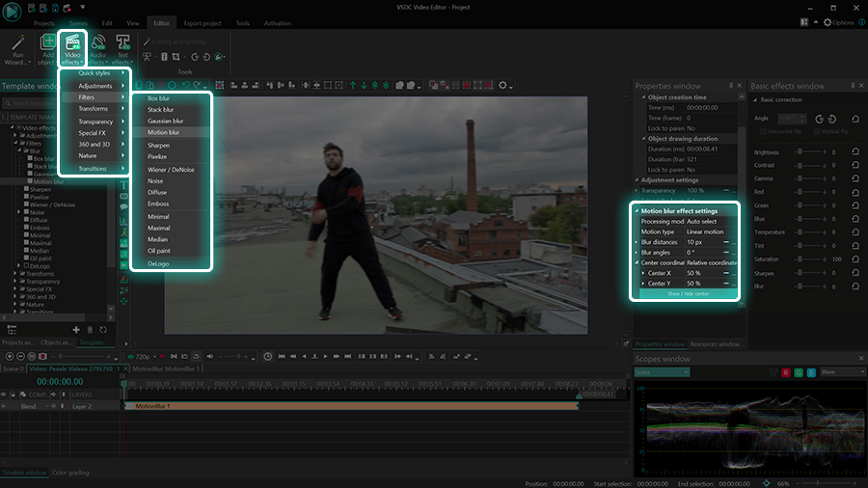The width and height of the screenshot is (868, 488).
Task: Collapse Motion blur effect settings section
Action: point(637,211)
